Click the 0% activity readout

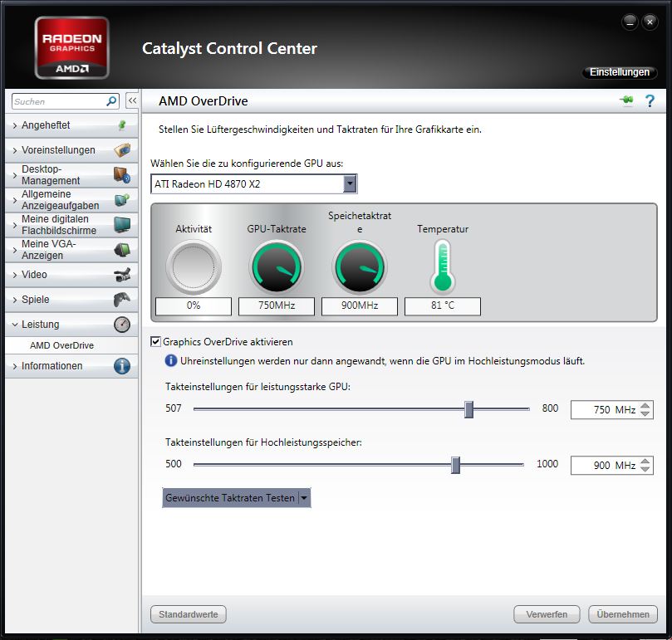point(194,305)
